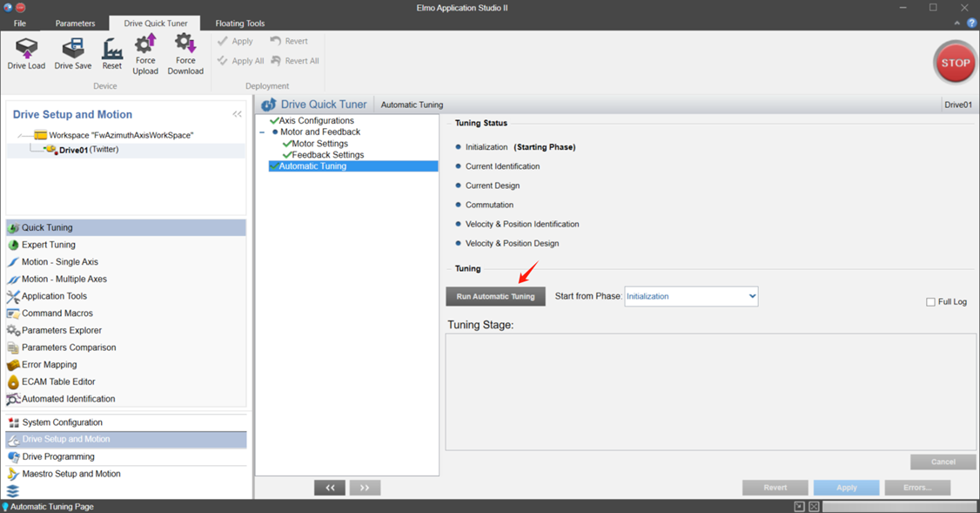
Task: Click Apply All in the Deployment group
Action: pyautogui.click(x=240, y=61)
